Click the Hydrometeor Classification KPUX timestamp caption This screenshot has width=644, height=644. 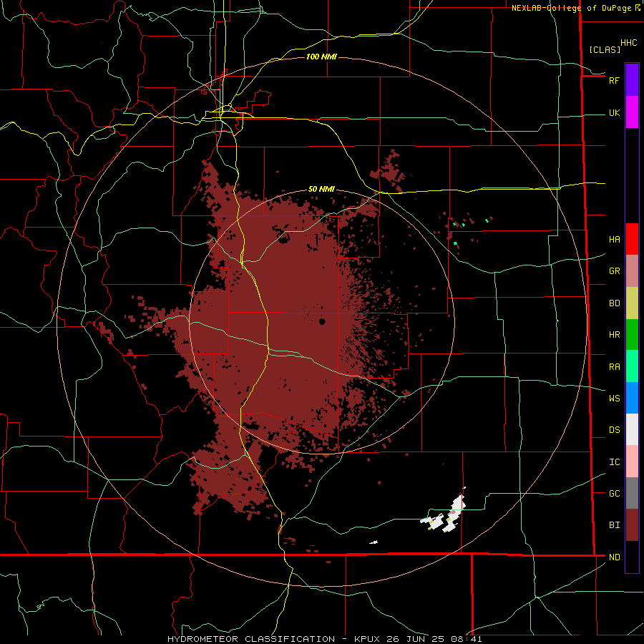[x=324, y=639]
